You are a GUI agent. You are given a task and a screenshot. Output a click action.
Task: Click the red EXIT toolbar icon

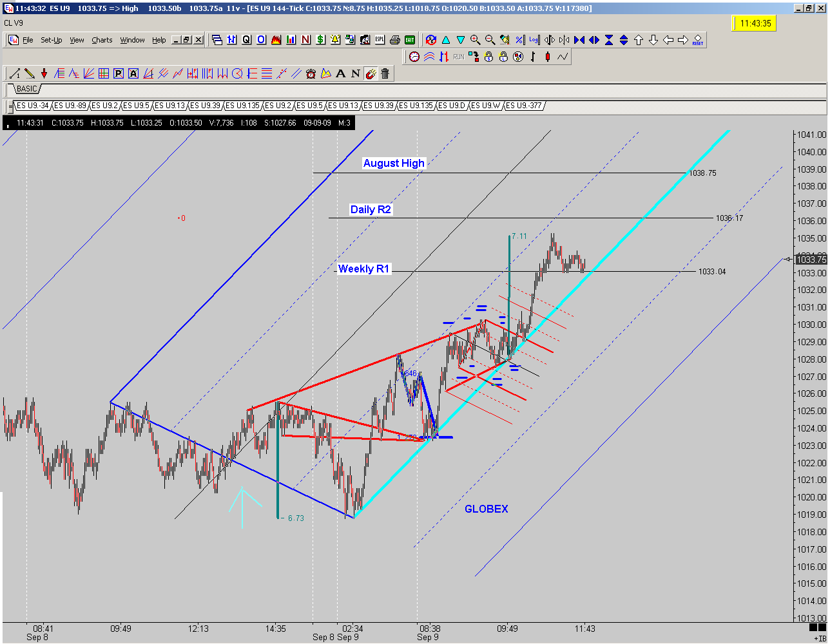pos(410,40)
